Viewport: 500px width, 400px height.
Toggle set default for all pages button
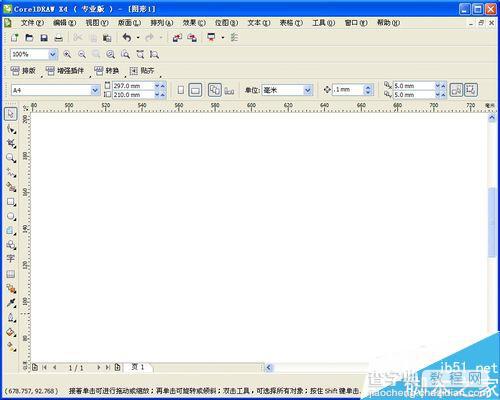pyautogui.click(x=214, y=90)
